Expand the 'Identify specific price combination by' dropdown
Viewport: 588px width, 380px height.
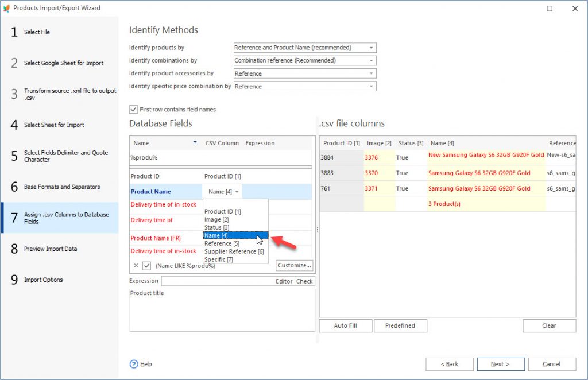click(x=371, y=86)
